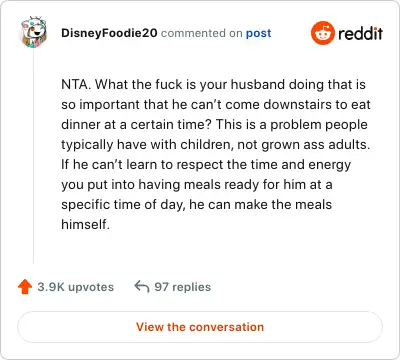The width and height of the screenshot is (400, 360).
Task: Click the '3.9K upvotes' count
Action: click(x=76, y=287)
